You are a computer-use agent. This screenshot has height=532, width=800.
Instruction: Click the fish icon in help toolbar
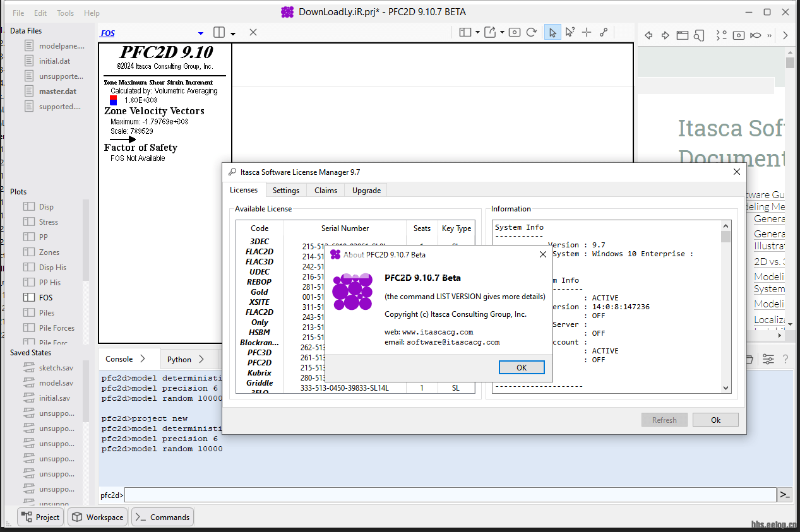click(x=755, y=35)
